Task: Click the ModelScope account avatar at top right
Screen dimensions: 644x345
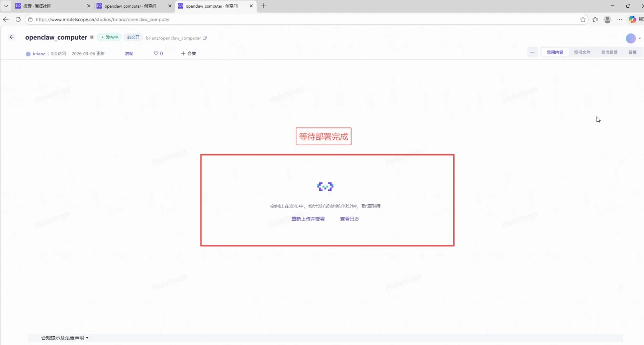Action: click(631, 38)
